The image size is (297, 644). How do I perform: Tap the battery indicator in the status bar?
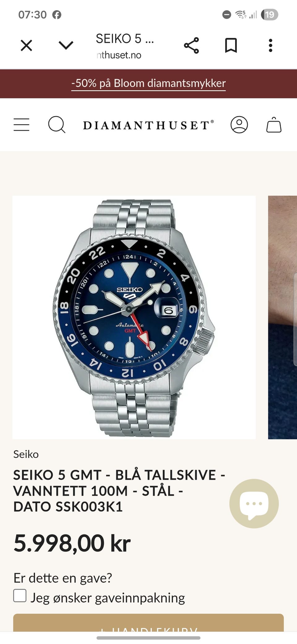point(269,15)
